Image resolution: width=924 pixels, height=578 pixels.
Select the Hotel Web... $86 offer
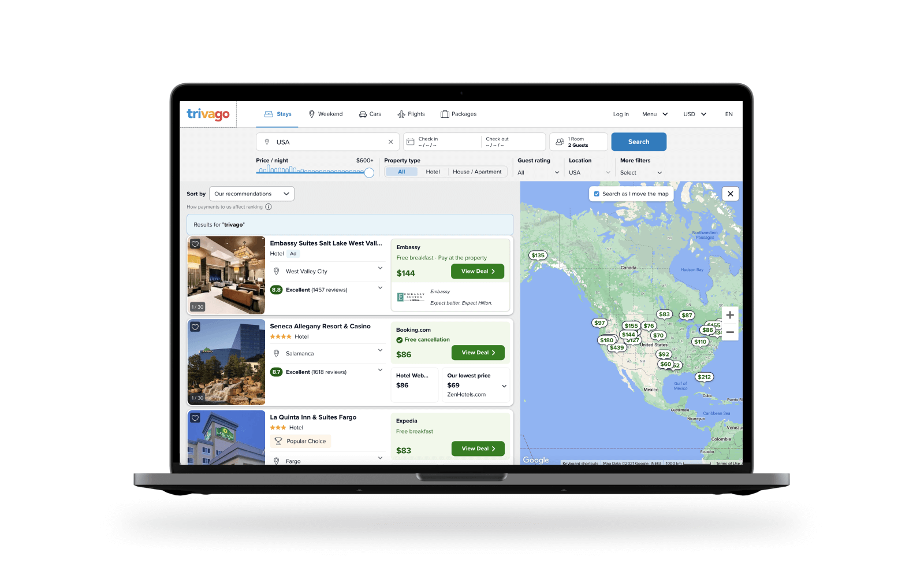click(415, 384)
